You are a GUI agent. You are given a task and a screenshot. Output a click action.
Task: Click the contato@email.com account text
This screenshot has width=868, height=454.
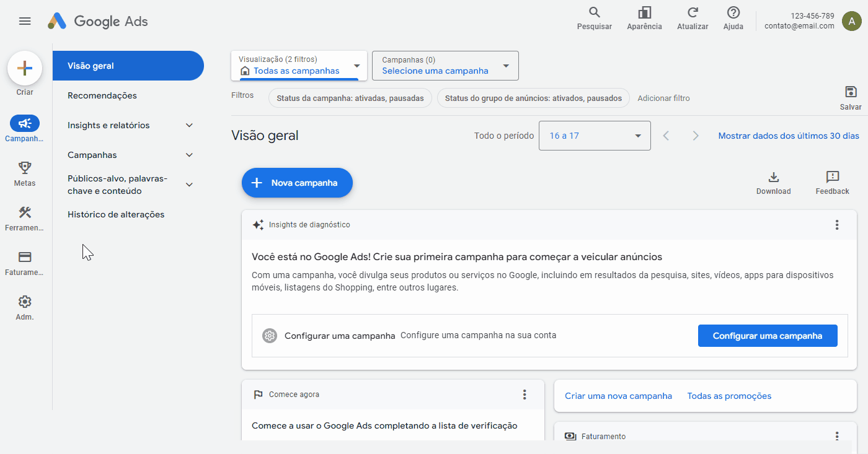799,26
